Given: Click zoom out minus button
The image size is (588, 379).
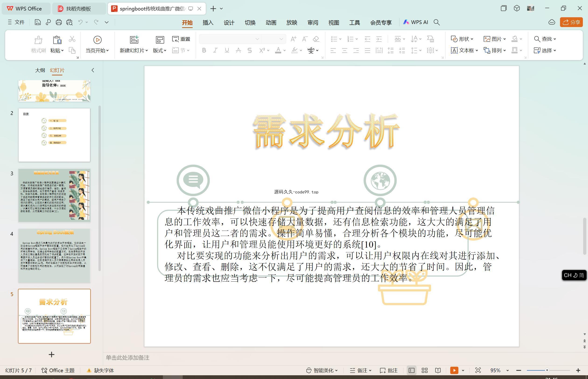Looking at the screenshot, I should 518,370.
